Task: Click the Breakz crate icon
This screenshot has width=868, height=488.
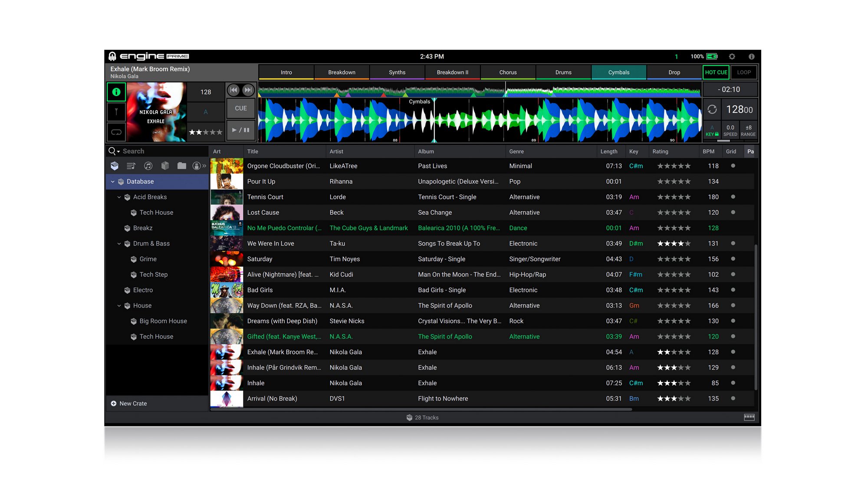Action: (127, 228)
